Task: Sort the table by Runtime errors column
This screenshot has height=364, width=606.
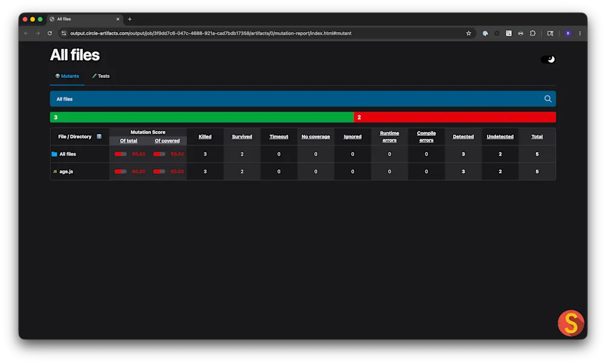Action: 389,136
